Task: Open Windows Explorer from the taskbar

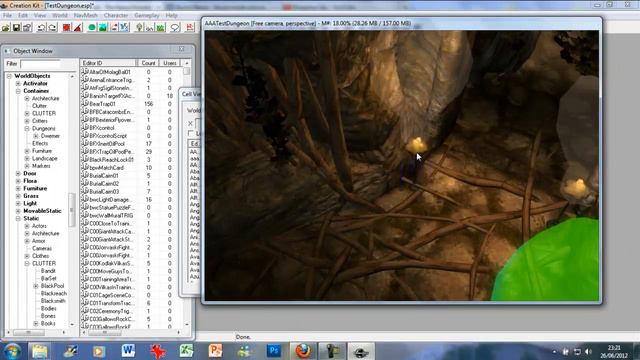Action: pyautogui.click(x=40, y=351)
